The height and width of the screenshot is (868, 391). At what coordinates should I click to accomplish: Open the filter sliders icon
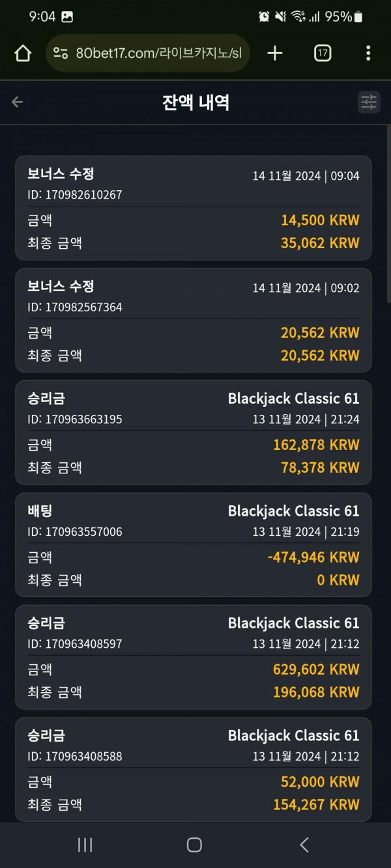click(x=369, y=102)
